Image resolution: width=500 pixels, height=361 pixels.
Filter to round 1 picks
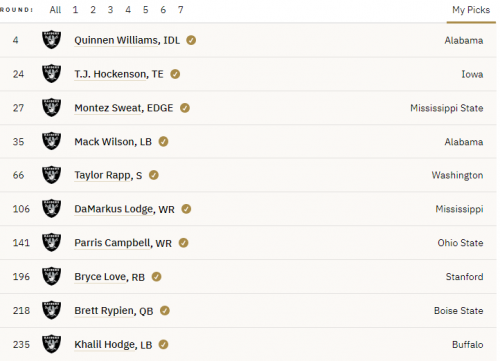75,10
